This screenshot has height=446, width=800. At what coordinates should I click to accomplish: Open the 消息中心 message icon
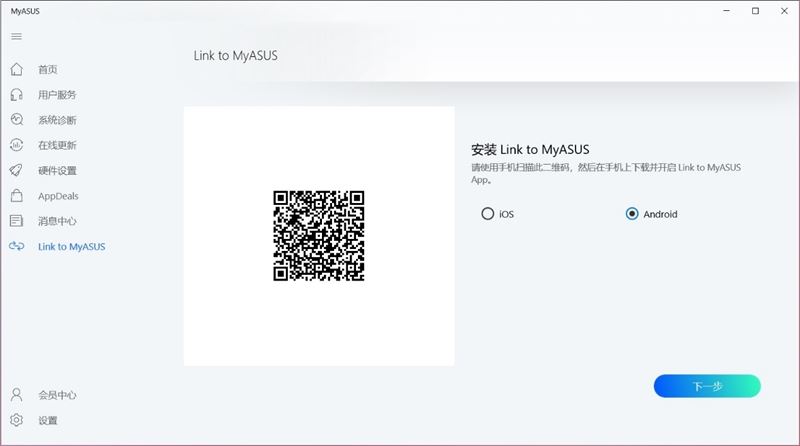coord(17,220)
